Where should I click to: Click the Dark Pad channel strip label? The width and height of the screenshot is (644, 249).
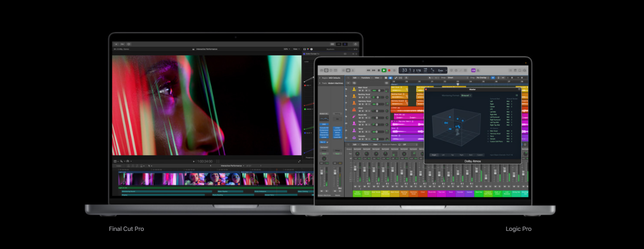[479, 194]
